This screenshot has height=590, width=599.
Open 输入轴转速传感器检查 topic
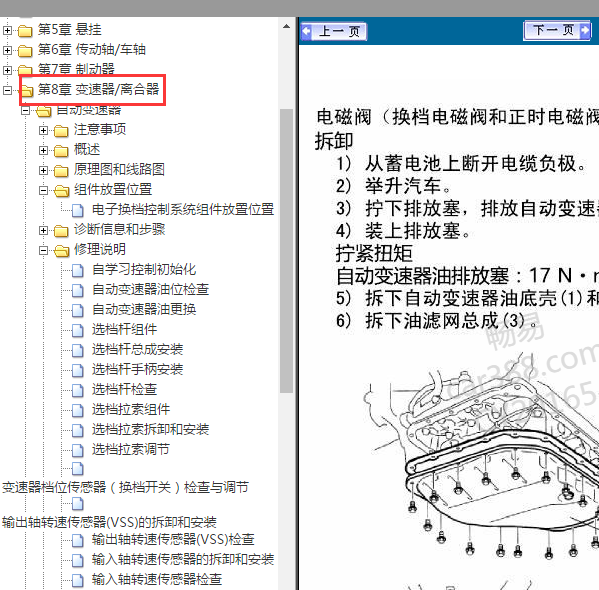pos(157,579)
